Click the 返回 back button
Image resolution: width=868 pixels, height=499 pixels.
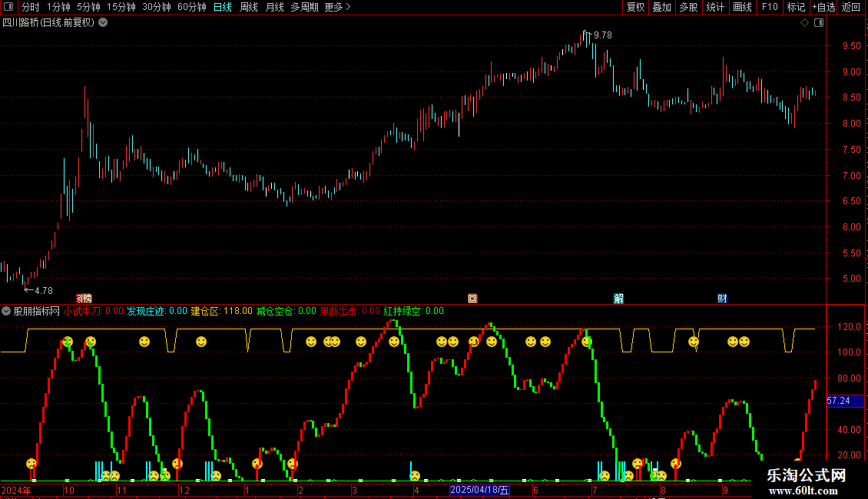coord(851,7)
